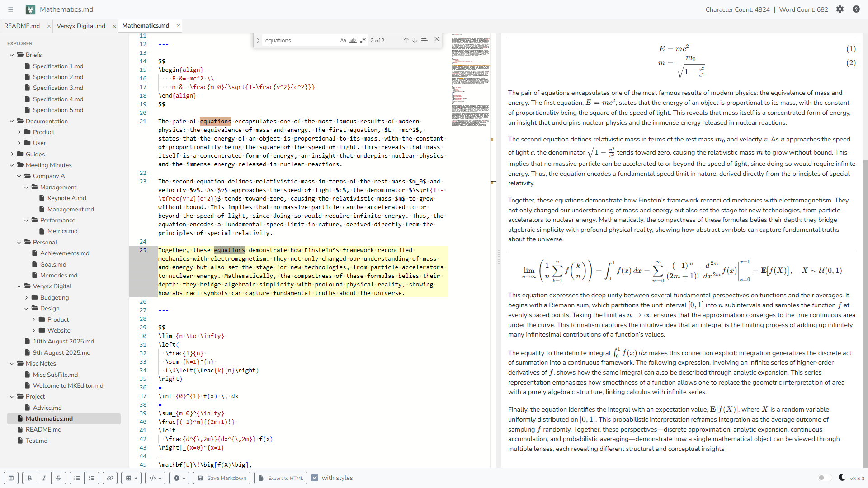Open Metrics.md file

pos(62,231)
